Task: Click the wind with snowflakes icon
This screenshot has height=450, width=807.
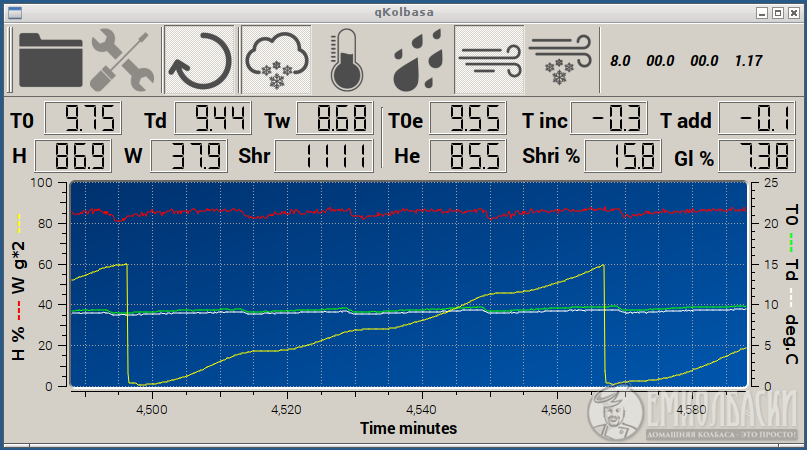Action: pos(560,60)
